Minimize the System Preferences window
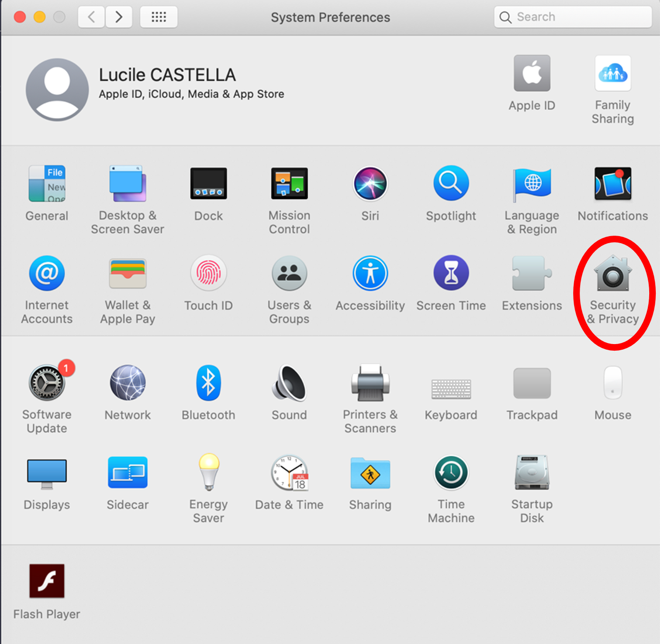Viewport: 660px width, 644px height. (39, 17)
